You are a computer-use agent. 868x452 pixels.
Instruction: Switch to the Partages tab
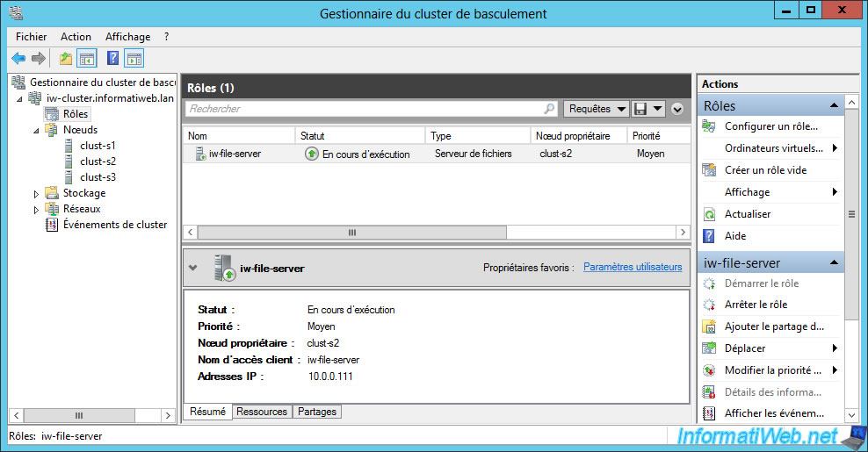(x=316, y=412)
